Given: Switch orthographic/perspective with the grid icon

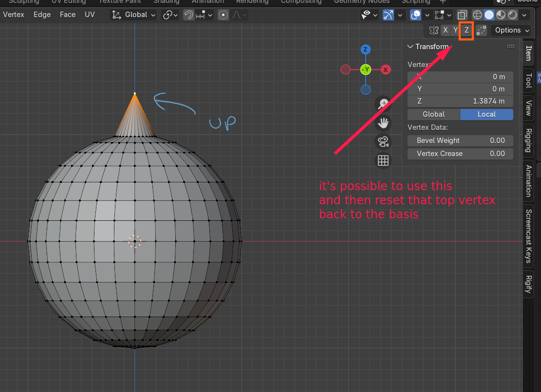Looking at the screenshot, I should pos(383,160).
